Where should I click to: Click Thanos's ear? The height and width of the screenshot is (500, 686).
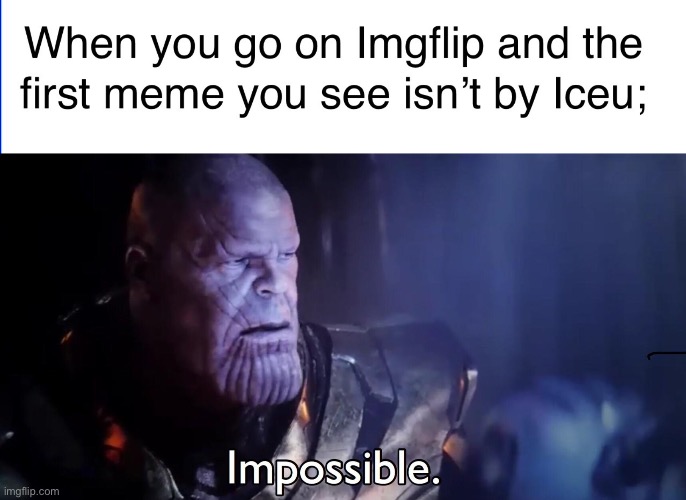point(134,266)
